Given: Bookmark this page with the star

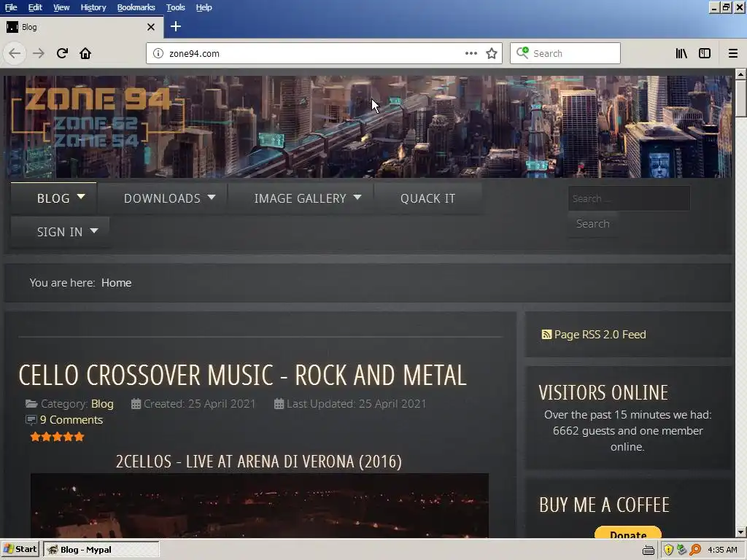Looking at the screenshot, I should [492, 53].
